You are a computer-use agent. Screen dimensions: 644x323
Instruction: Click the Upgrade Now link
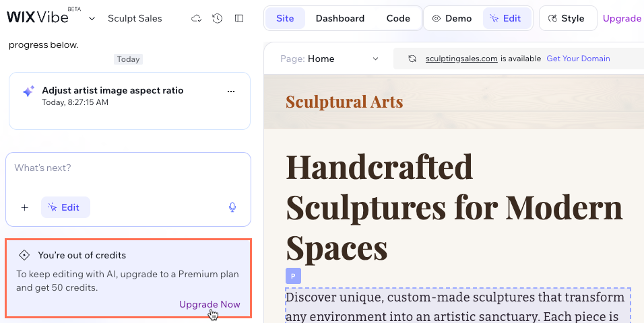210,304
